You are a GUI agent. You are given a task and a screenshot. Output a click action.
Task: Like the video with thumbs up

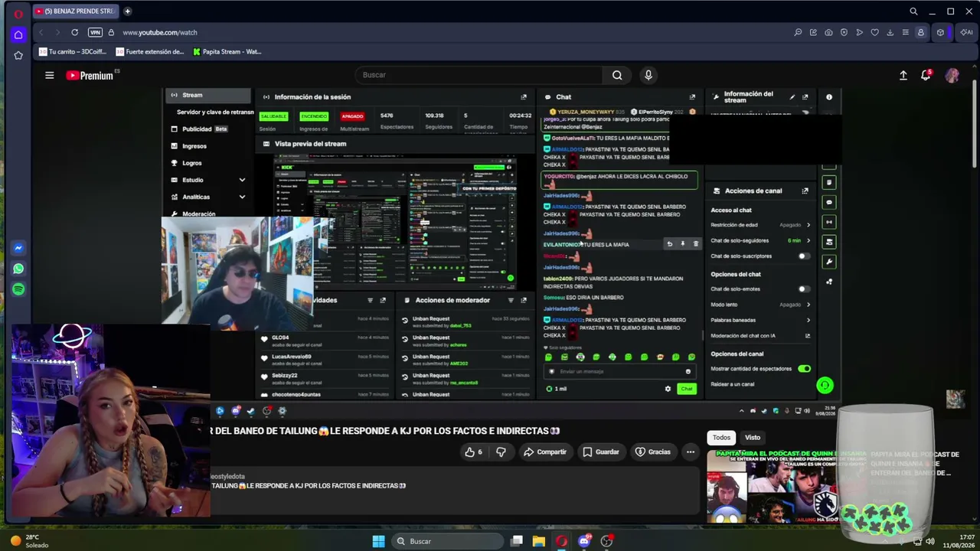tap(473, 452)
